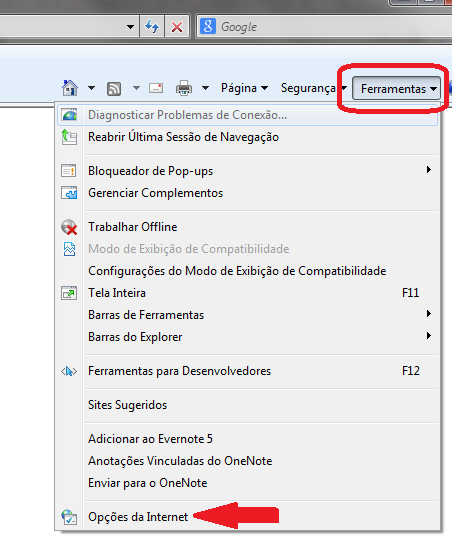Image resolution: width=452 pixels, height=543 pixels.
Task: Choose Tela Inteira
Action: (248, 293)
